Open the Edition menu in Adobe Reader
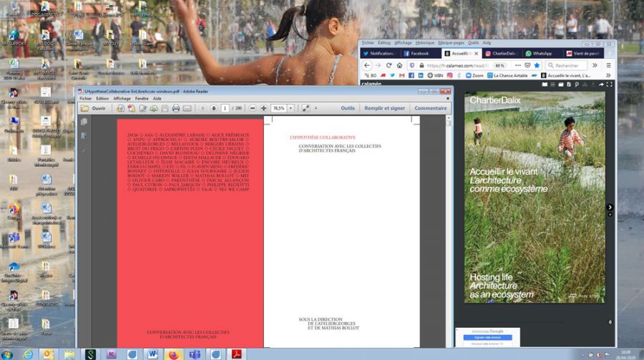Screen dimensions: 644x360 tap(102, 99)
